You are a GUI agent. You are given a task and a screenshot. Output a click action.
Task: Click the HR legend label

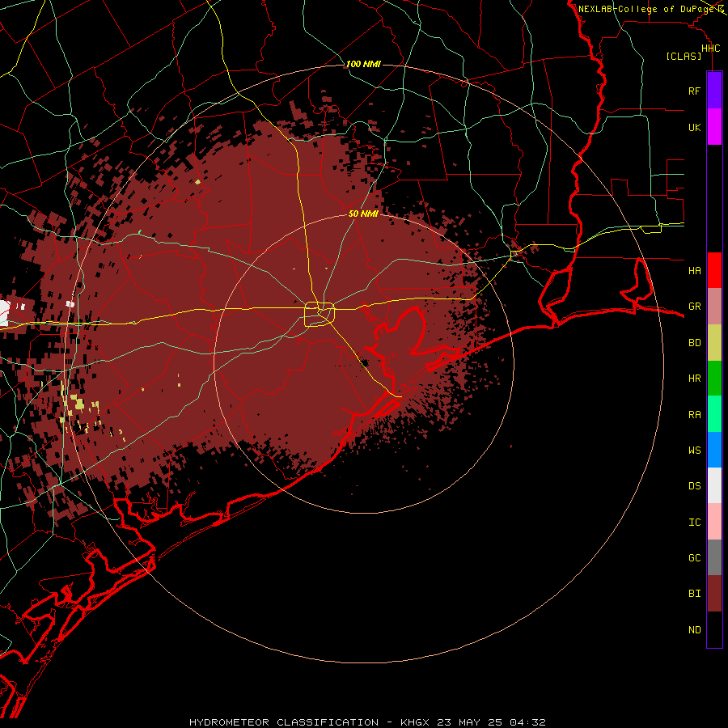click(x=694, y=379)
